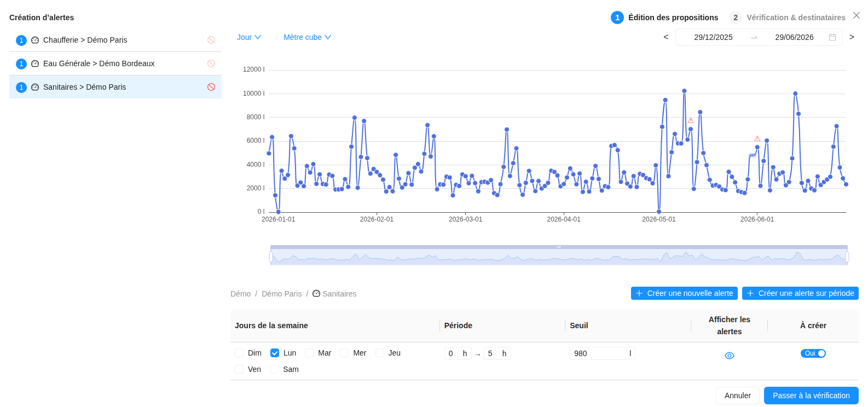Image resolution: width=868 pixels, height=407 pixels.
Task: Click the ban icon on Eau Générale row
Action: [x=211, y=63]
